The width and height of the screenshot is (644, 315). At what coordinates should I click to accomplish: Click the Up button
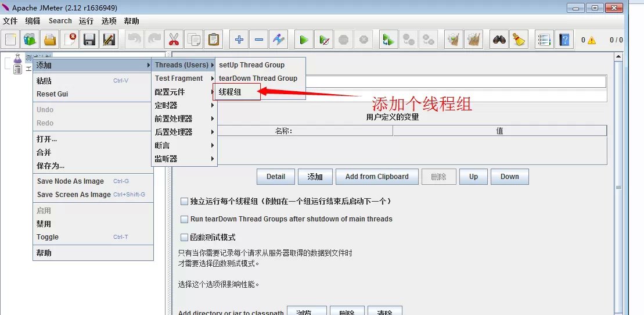[473, 177]
